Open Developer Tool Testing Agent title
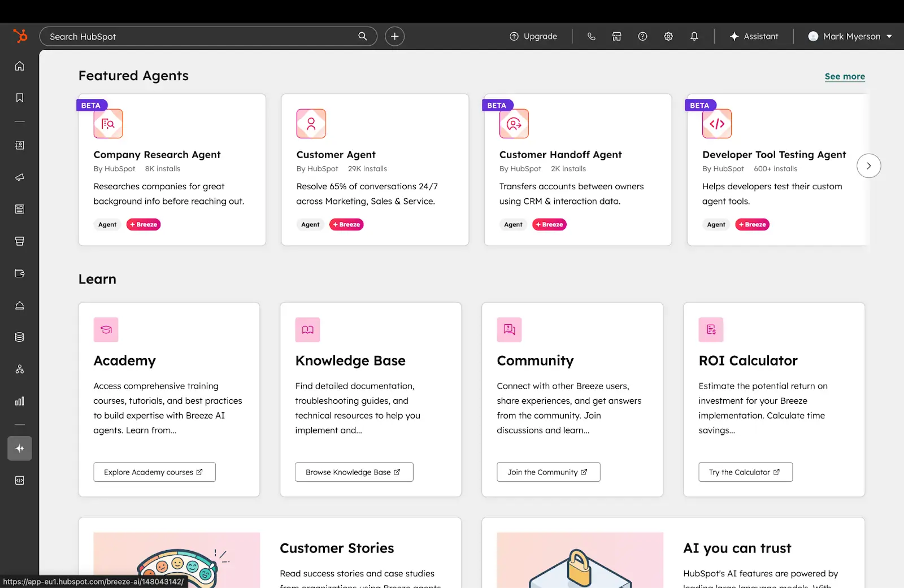 click(x=774, y=155)
